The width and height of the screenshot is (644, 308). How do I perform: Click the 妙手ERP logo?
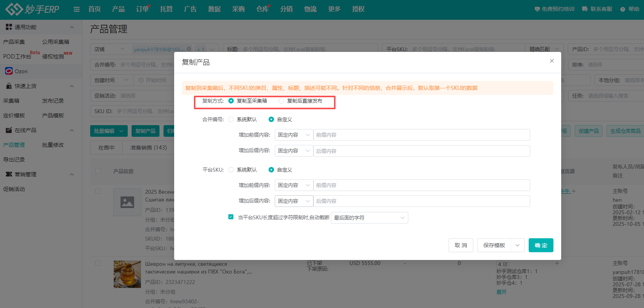33,9
